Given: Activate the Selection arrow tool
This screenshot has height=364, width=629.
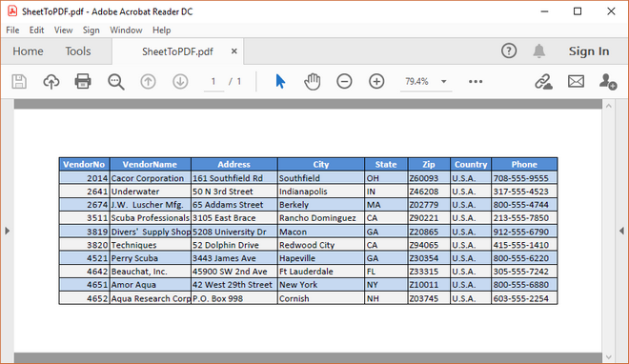Looking at the screenshot, I should click(x=280, y=81).
